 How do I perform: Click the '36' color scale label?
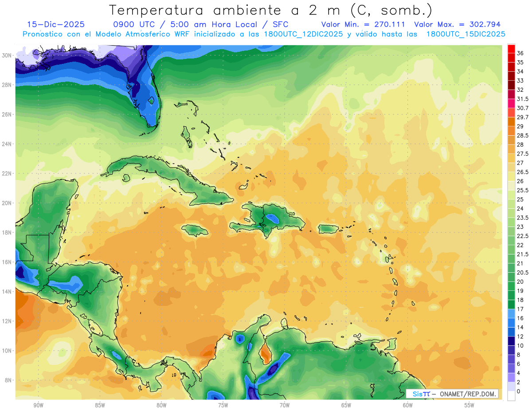pos(520,53)
